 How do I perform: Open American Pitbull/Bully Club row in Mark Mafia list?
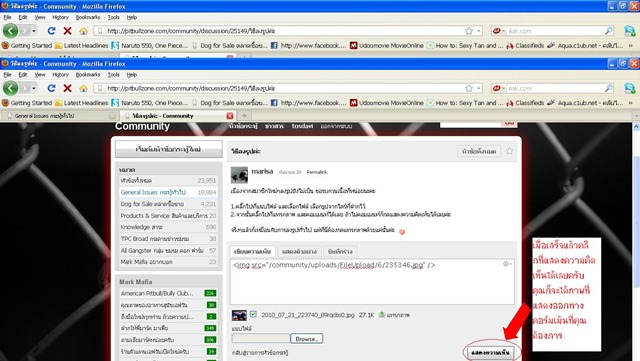click(168, 293)
